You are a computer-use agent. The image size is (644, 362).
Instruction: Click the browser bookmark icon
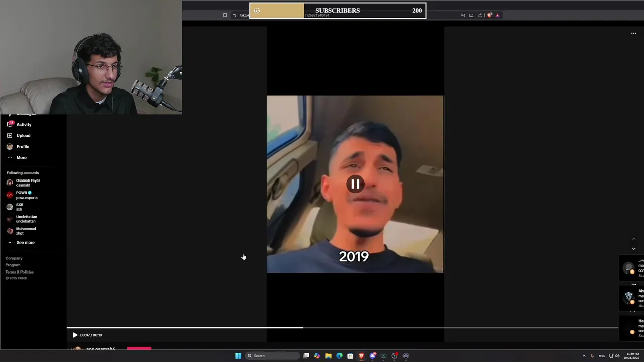pyautogui.click(x=225, y=15)
